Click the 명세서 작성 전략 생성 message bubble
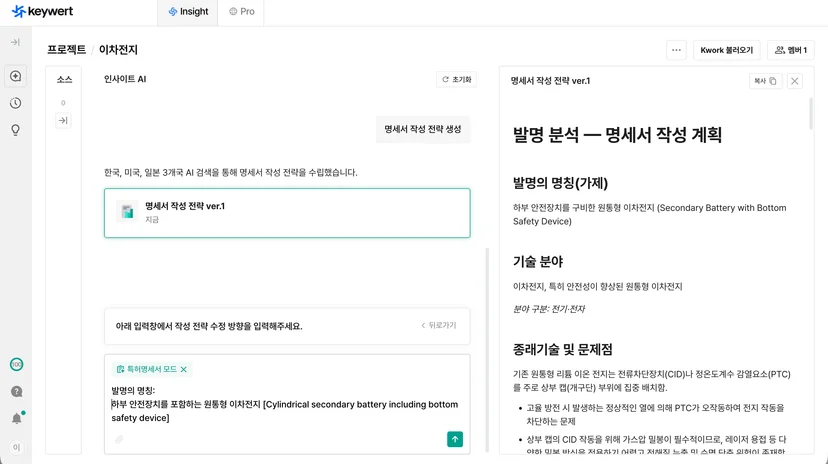 [x=423, y=129]
